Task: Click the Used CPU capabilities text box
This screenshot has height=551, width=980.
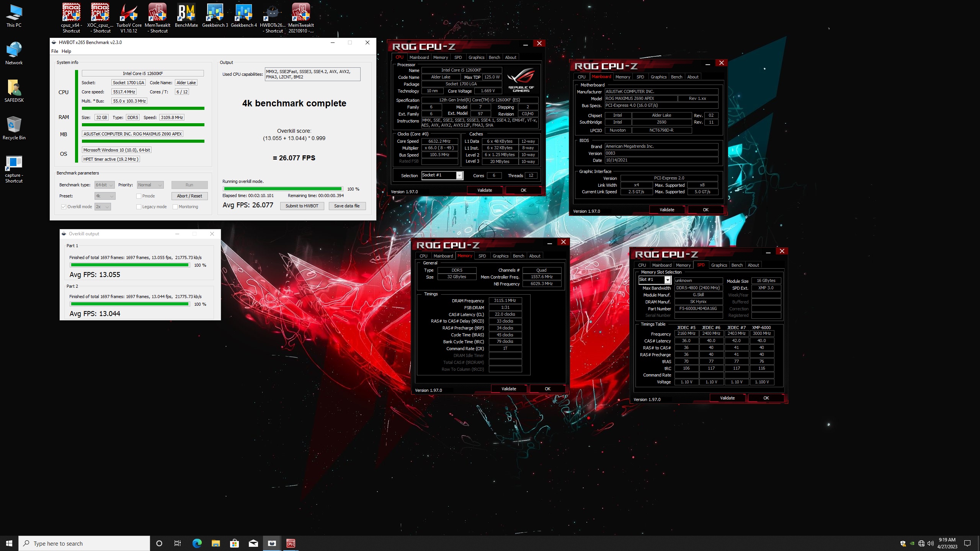Action: point(312,74)
